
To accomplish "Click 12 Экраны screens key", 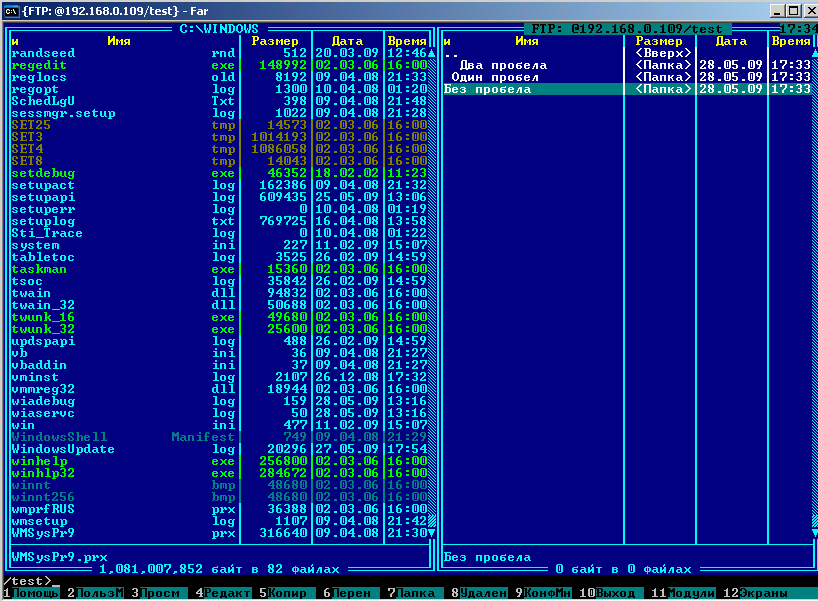I will tap(755, 593).
